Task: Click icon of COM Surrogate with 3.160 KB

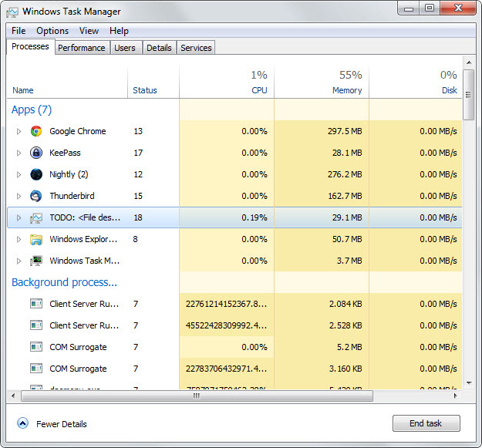Action: point(36,369)
